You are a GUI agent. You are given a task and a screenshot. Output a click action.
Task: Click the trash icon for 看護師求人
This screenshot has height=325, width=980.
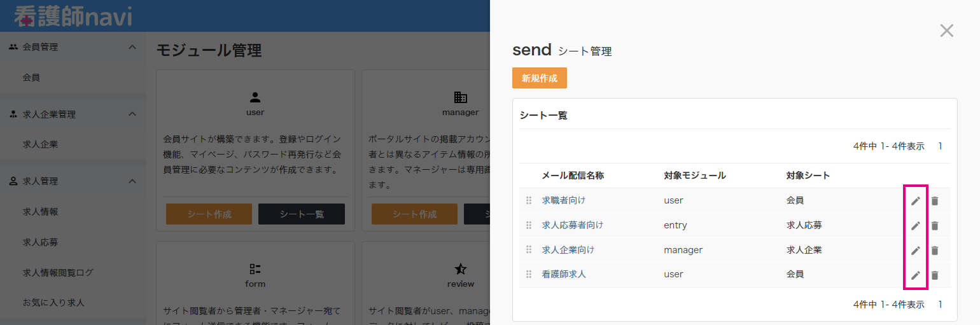pos(934,275)
